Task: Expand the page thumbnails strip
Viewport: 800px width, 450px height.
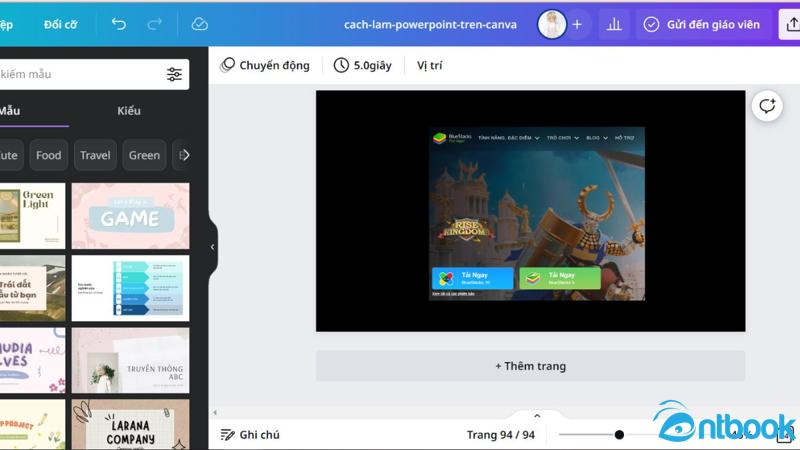Action: 537,416
